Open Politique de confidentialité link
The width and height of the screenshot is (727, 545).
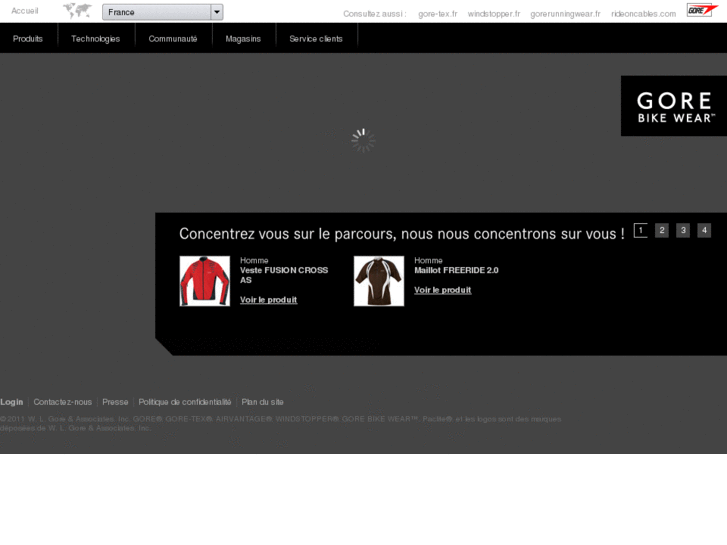point(185,402)
